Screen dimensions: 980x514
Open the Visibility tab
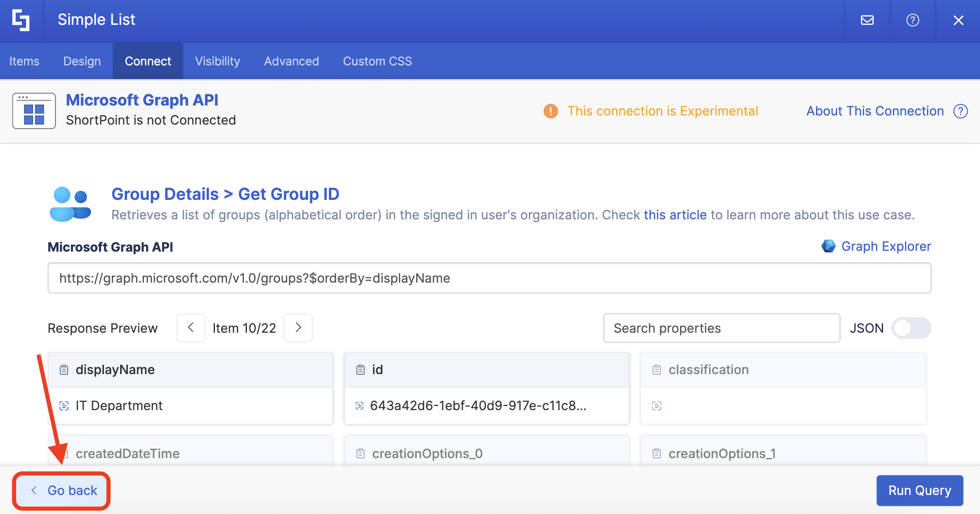(x=217, y=61)
